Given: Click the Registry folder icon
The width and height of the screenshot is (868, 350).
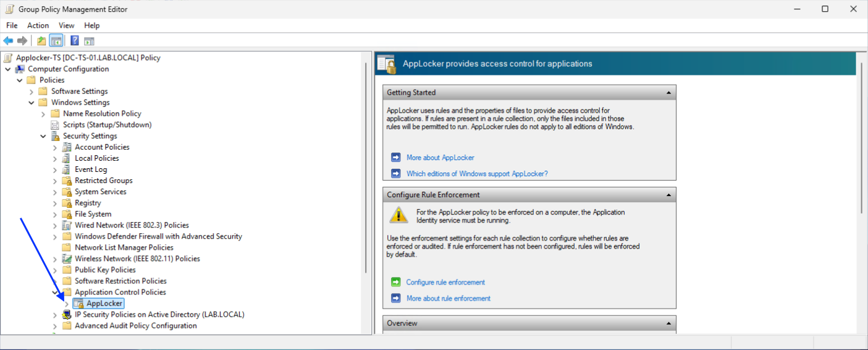Looking at the screenshot, I should [x=67, y=203].
